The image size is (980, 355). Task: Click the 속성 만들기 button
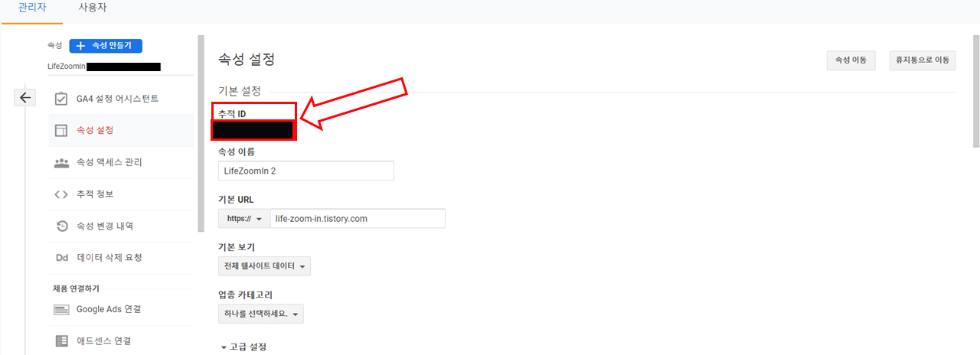point(106,46)
